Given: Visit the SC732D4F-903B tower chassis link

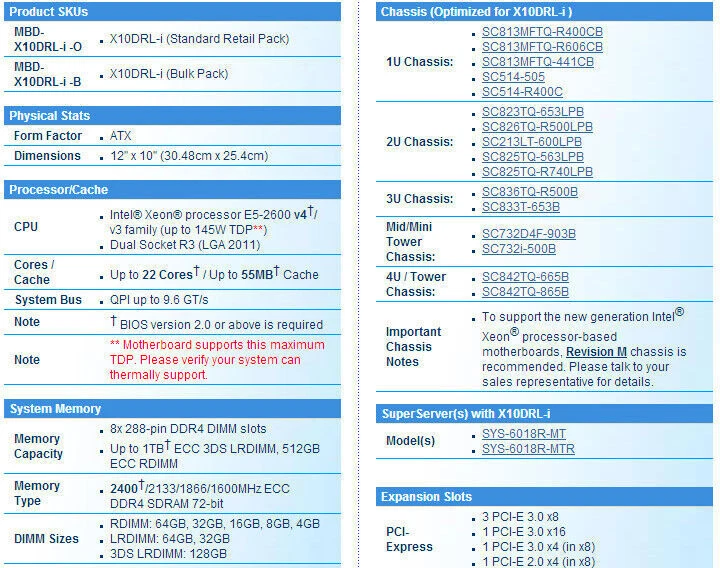Looking at the screenshot, I should (x=529, y=234).
